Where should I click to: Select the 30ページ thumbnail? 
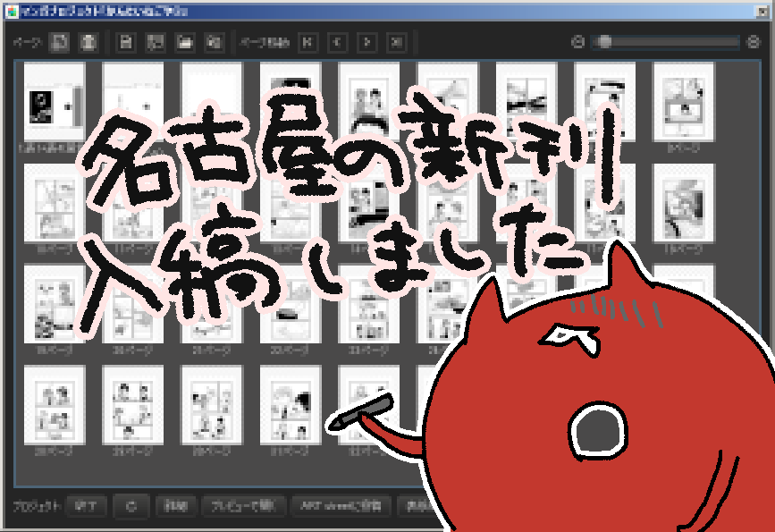point(212,405)
